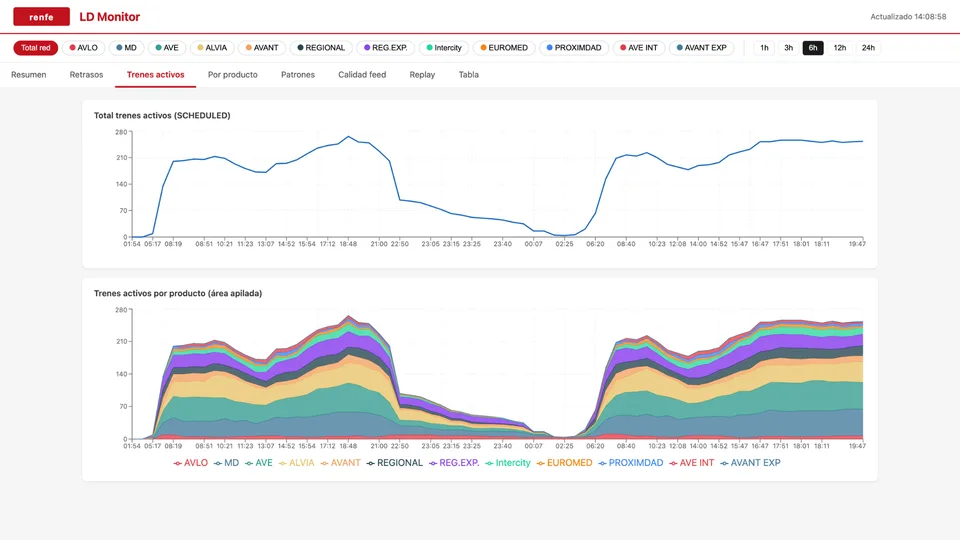Switch to the Retrasos tab
Viewport: 960px width, 540px height.
coord(86,75)
